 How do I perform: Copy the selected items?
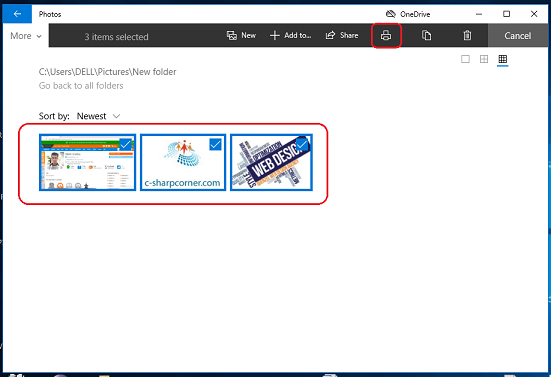[x=426, y=35]
